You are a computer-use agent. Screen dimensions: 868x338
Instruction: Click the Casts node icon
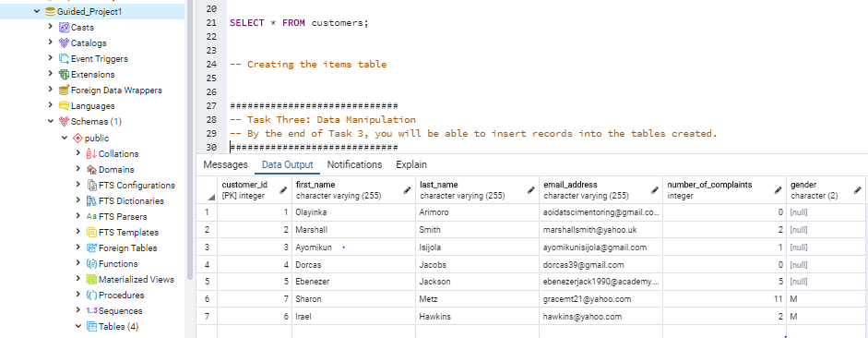[65, 27]
